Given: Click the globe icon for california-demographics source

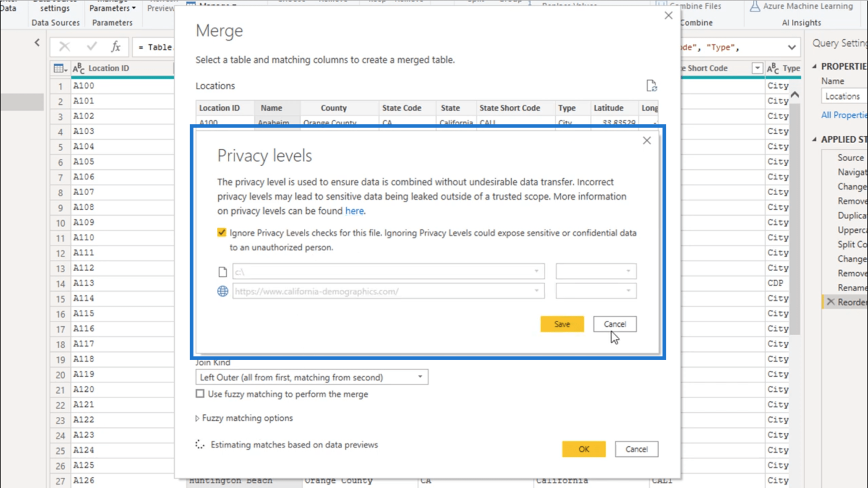Looking at the screenshot, I should pyautogui.click(x=223, y=291).
